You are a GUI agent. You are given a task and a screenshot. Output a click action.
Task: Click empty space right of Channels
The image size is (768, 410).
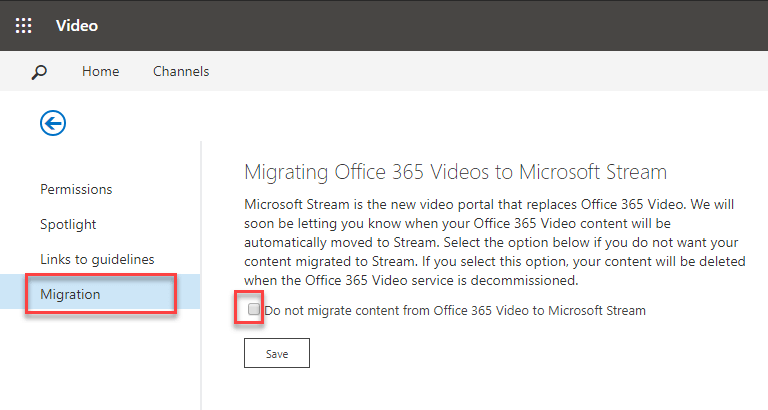tap(480, 72)
